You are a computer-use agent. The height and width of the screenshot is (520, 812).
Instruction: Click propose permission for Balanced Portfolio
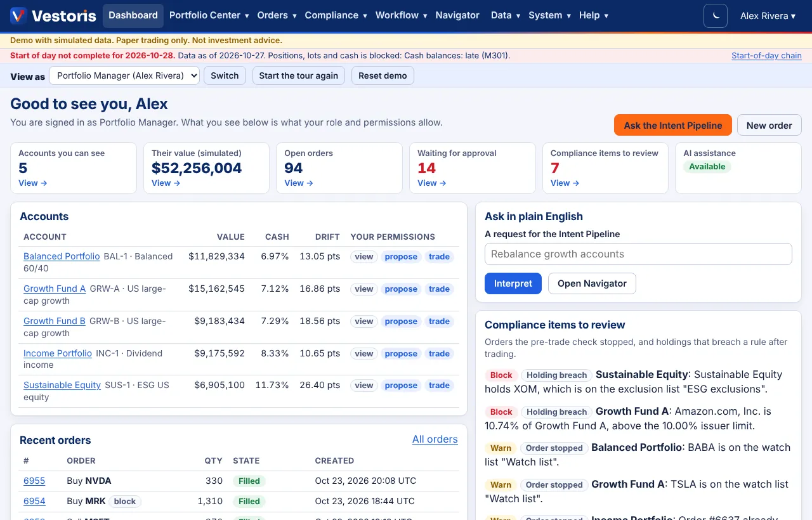click(x=401, y=257)
